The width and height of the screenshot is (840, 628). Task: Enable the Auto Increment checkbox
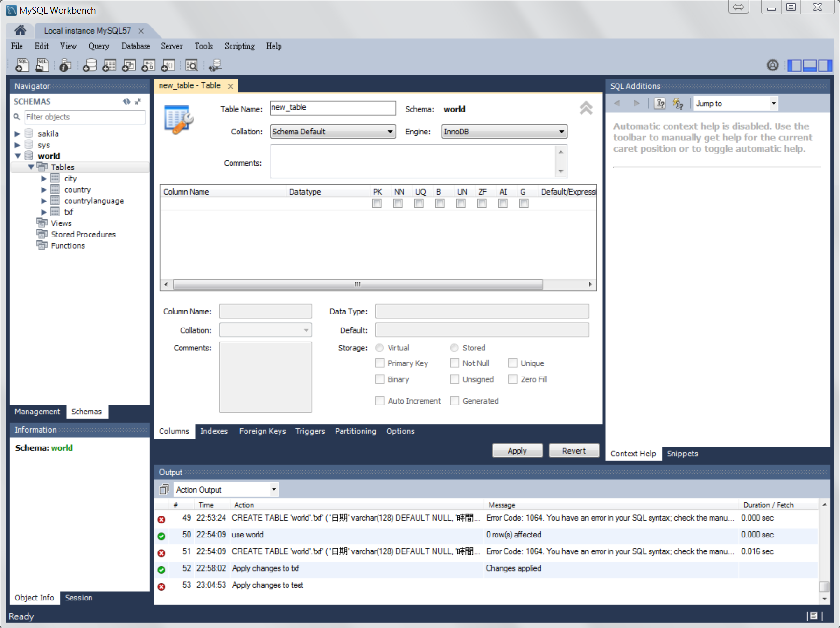(x=380, y=401)
